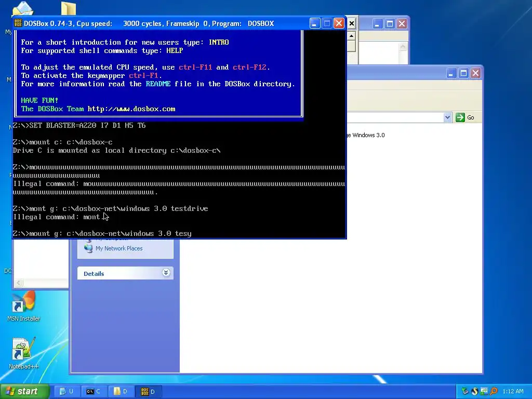Click inside the Explorer address field
Screen dimensions: 532x399
pyautogui.click(x=395, y=117)
